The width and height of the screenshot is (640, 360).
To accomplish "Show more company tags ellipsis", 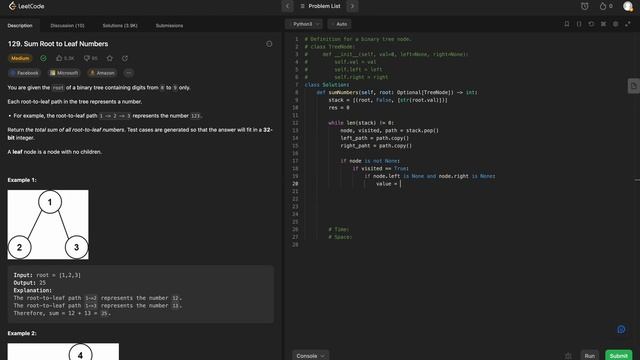I will [129, 73].
